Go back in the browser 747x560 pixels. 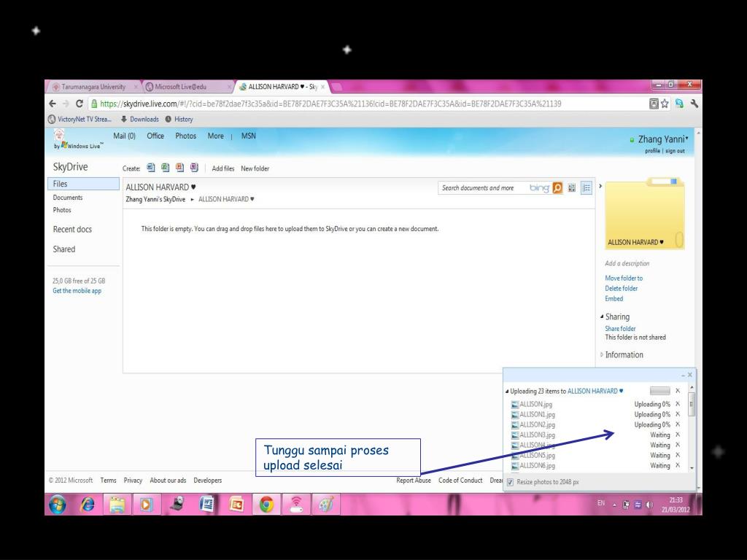point(53,104)
